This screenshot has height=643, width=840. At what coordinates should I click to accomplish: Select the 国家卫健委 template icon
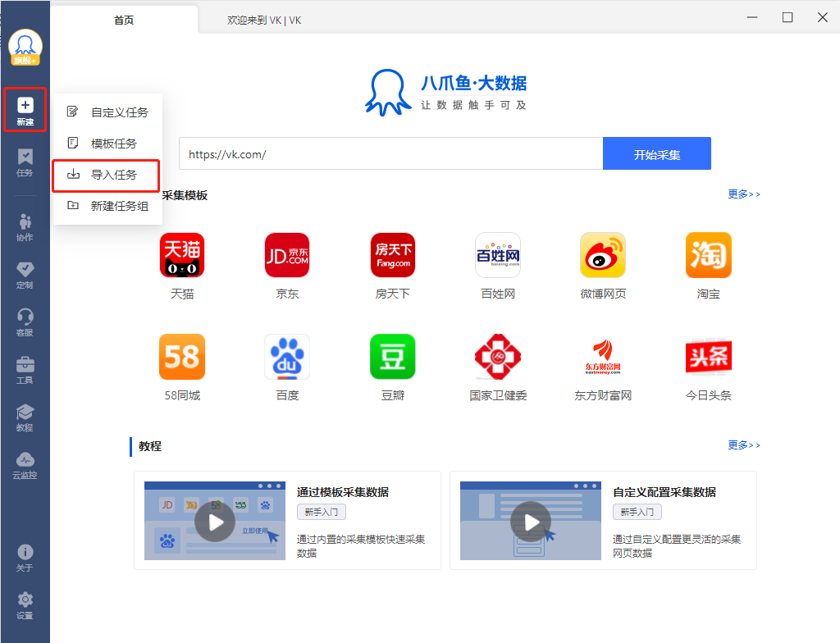[498, 357]
